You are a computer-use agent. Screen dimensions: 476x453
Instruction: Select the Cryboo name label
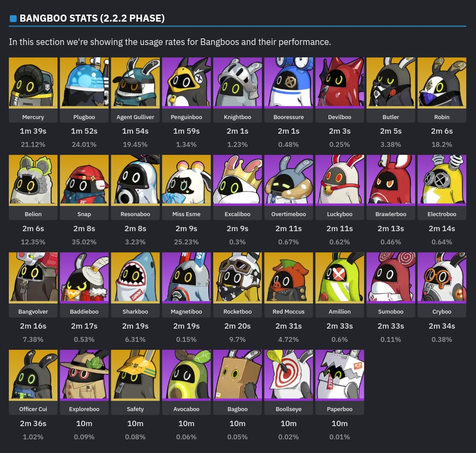[x=442, y=312]
